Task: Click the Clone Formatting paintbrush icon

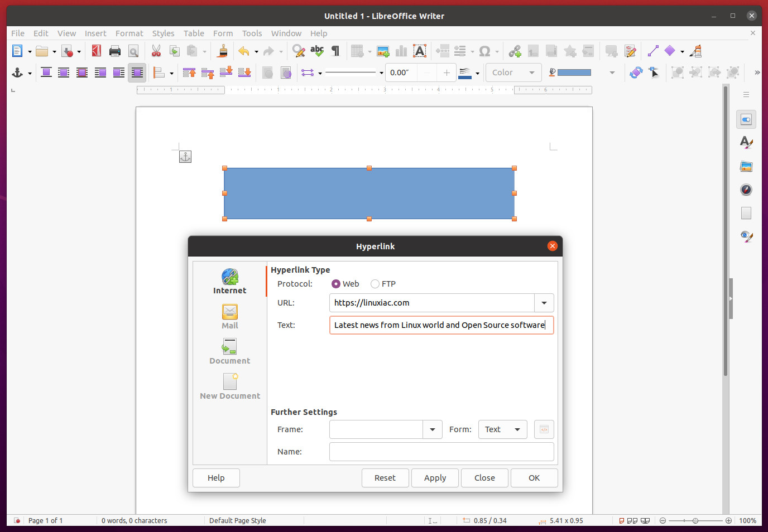Action: 223,51
